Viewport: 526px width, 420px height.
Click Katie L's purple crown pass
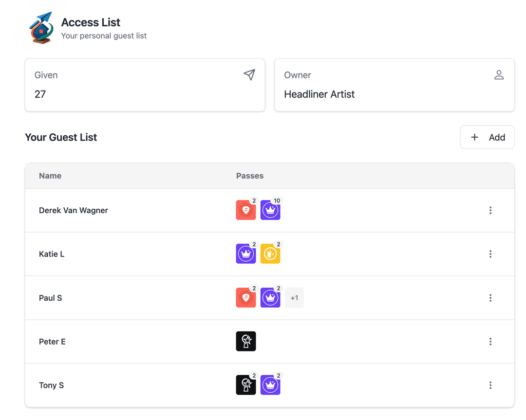(246, 254)
